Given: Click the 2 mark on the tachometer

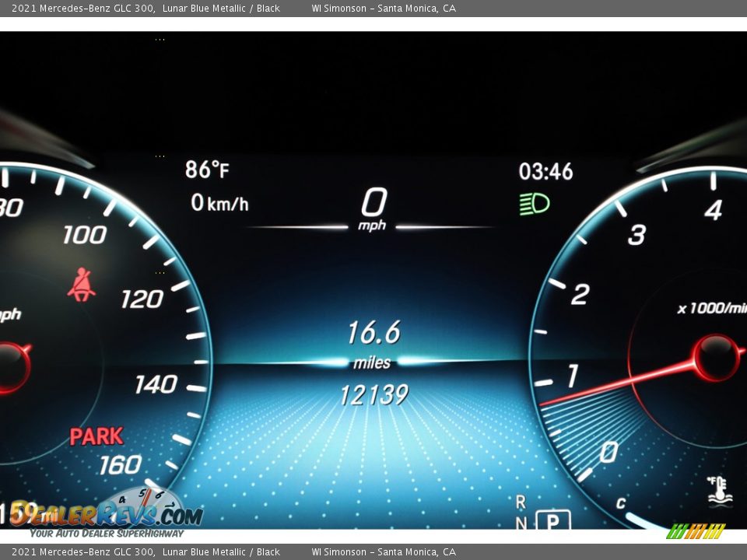Looking at the screenshot, I should [x=580, y=294].
